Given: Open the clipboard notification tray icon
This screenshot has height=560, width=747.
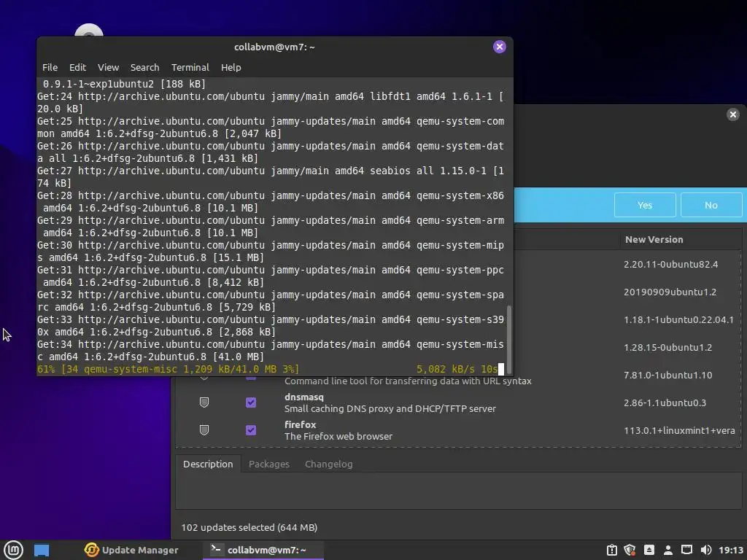Looking at the screenshot, I should pyautogui.click(x=612, y=550).
